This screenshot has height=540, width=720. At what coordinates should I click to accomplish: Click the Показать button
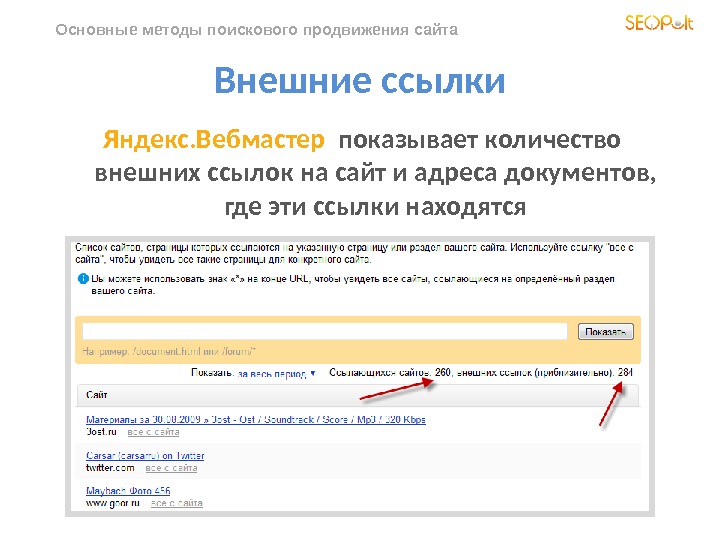606,332
